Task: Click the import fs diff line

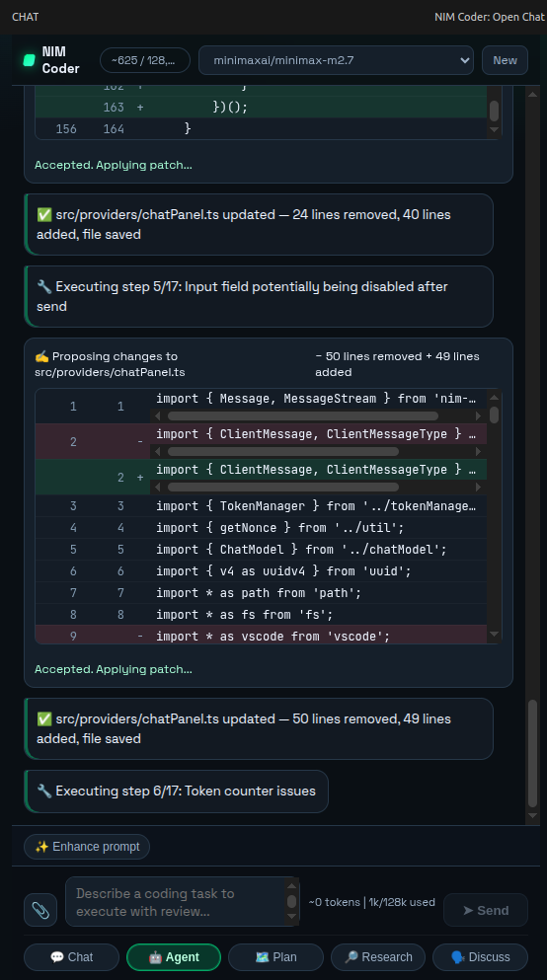Action: coord(262,615)
